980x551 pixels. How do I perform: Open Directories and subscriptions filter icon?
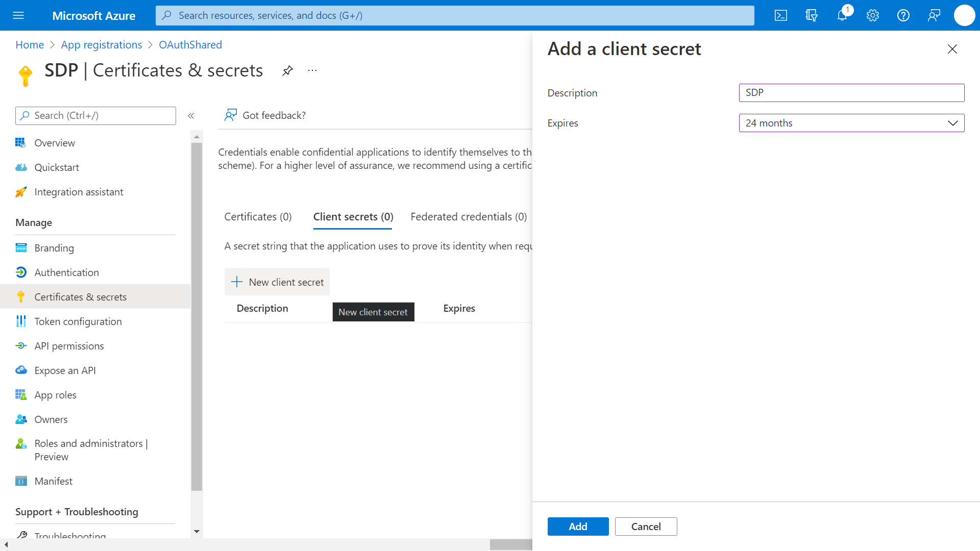tap(812, 15)
